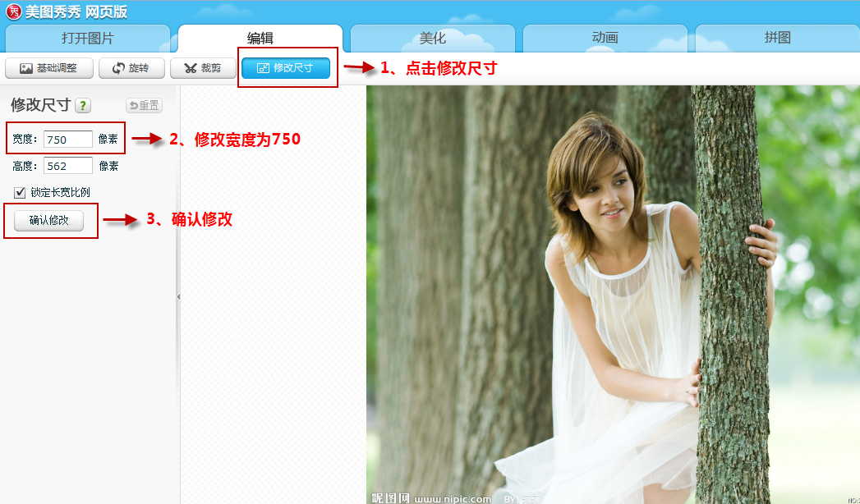
Task: Open the green help question-mark icon
Action: point(83,105)
